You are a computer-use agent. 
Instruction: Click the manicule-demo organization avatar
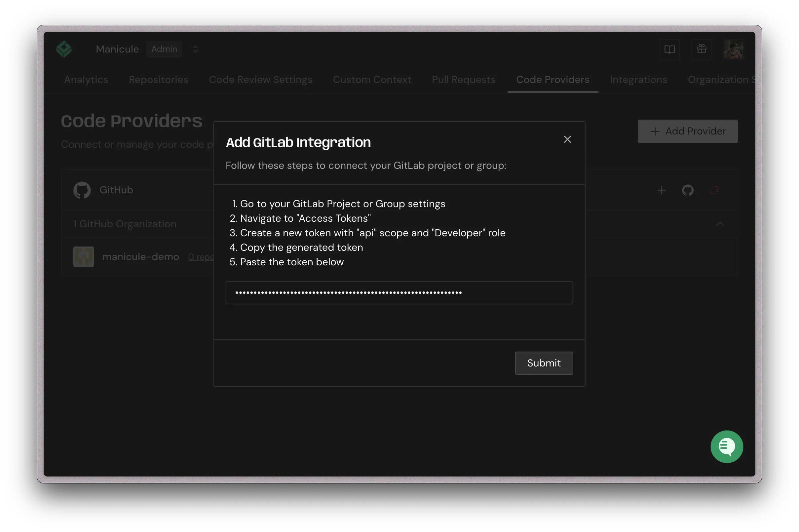click(84, 256)
